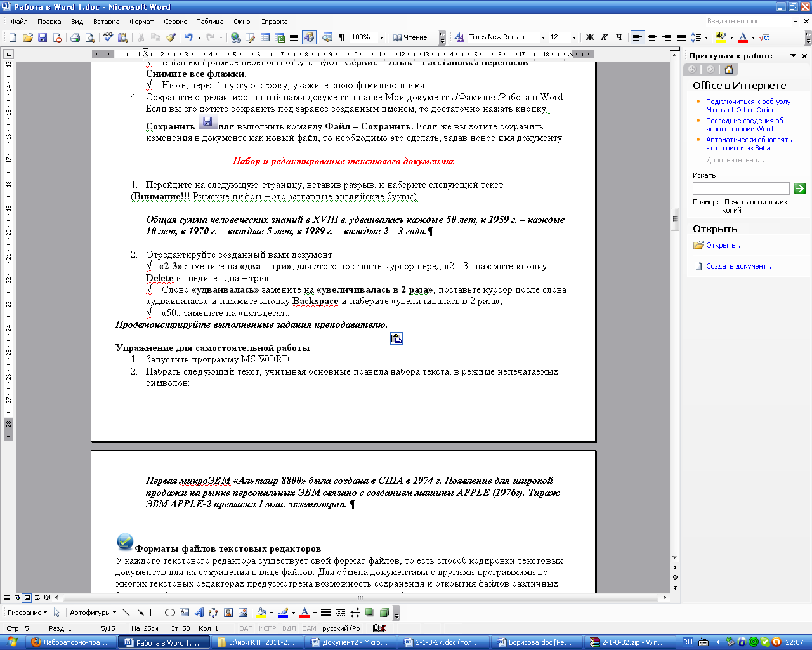Print the document via the printer icon
This screenshot has height=650, width=812.
75,37
